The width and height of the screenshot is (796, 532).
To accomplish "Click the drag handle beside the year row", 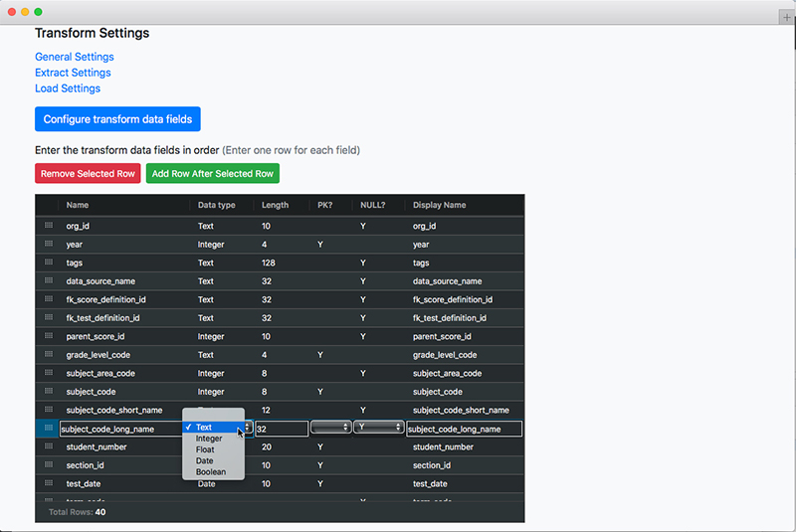I will (x=47, y=245).
